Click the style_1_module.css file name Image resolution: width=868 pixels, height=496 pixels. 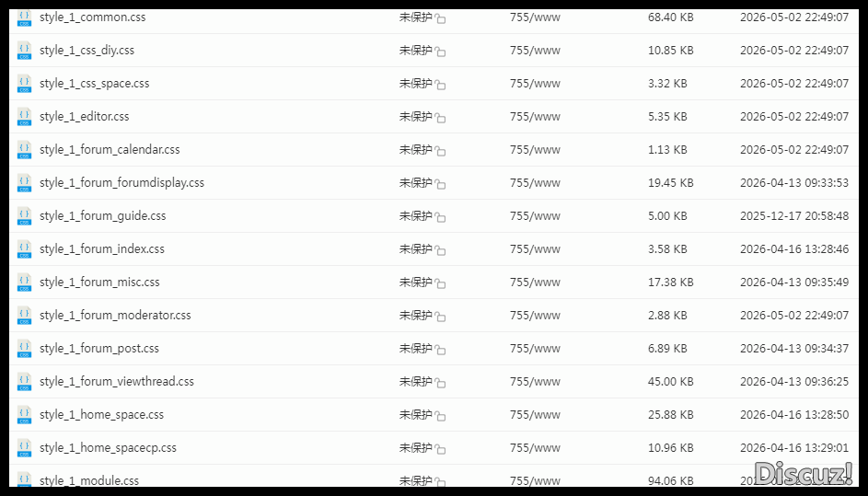(x=89, y=480)
